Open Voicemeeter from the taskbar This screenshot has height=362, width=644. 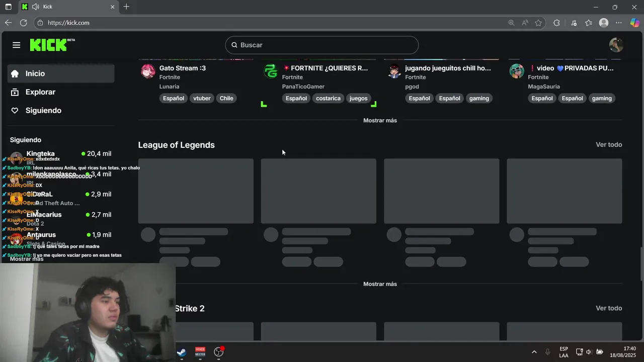200,352
